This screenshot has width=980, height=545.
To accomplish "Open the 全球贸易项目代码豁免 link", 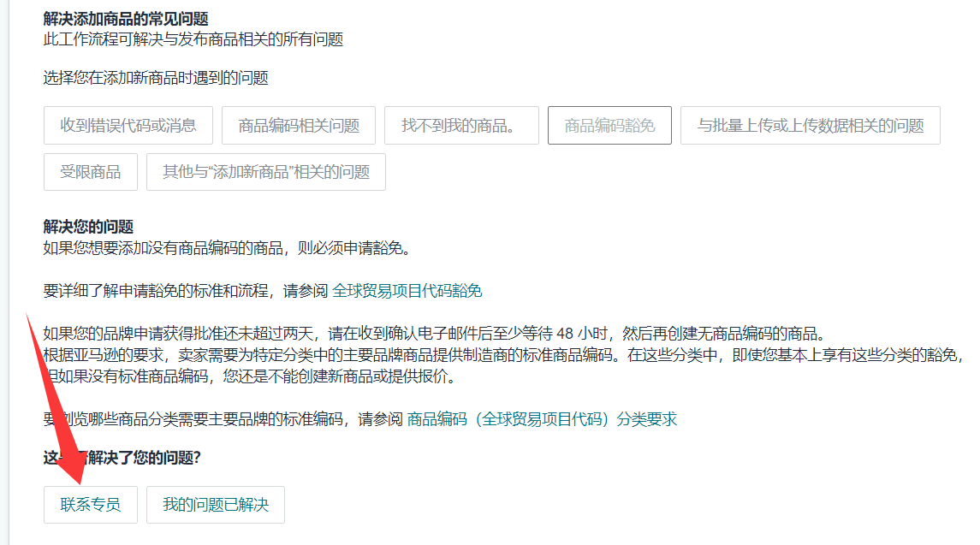I will (407, 291).
